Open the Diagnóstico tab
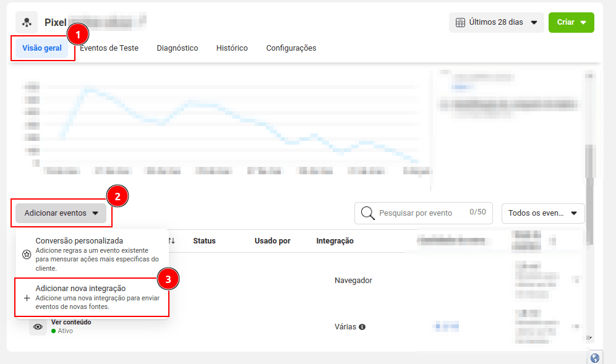This screenshot has width=616, height=364. [178, 48]
